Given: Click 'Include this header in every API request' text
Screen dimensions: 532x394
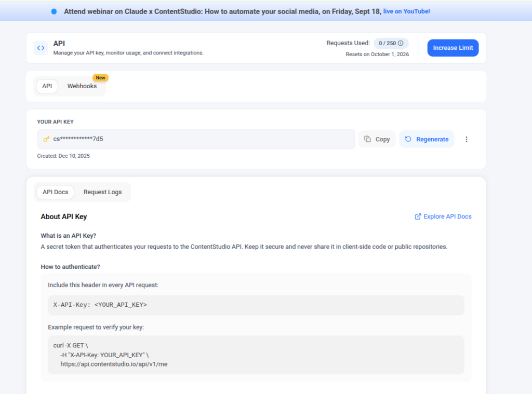Looking at the screenshot, I should coord(103,285).
